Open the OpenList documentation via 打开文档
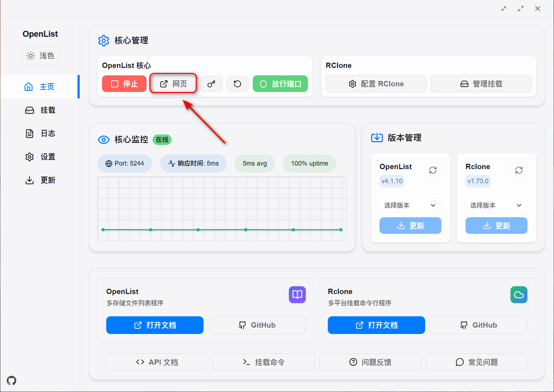Viewport: 554px width, 392px height. pyautogui.click(x=155, y=325)
